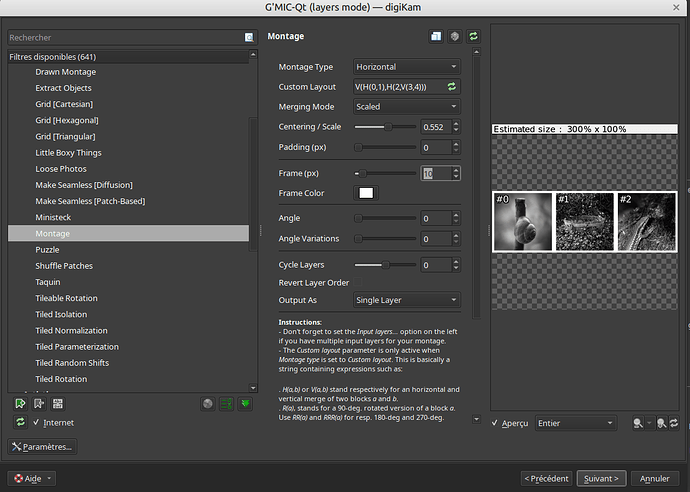Viewport: 690px width, 492px height.
Task: Click the Suivant button
Action: (x=601, y=478)
